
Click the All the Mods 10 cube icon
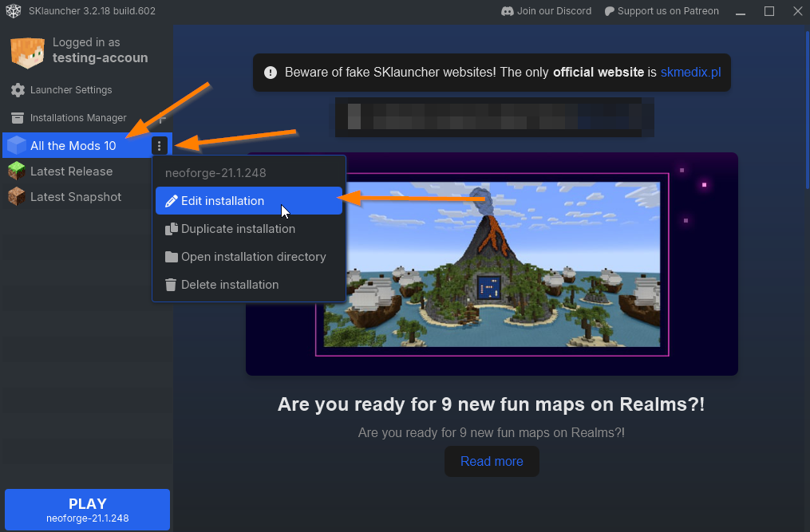coord(17,146)
